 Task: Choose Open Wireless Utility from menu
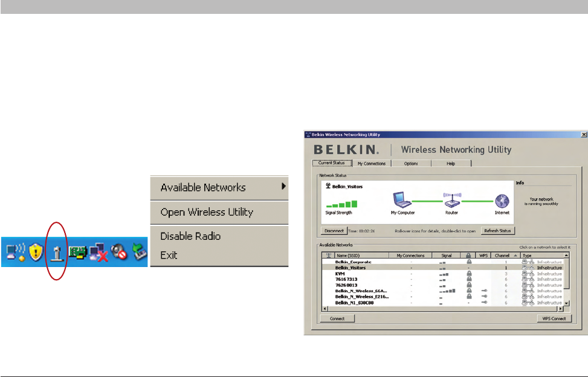[219, 212]
